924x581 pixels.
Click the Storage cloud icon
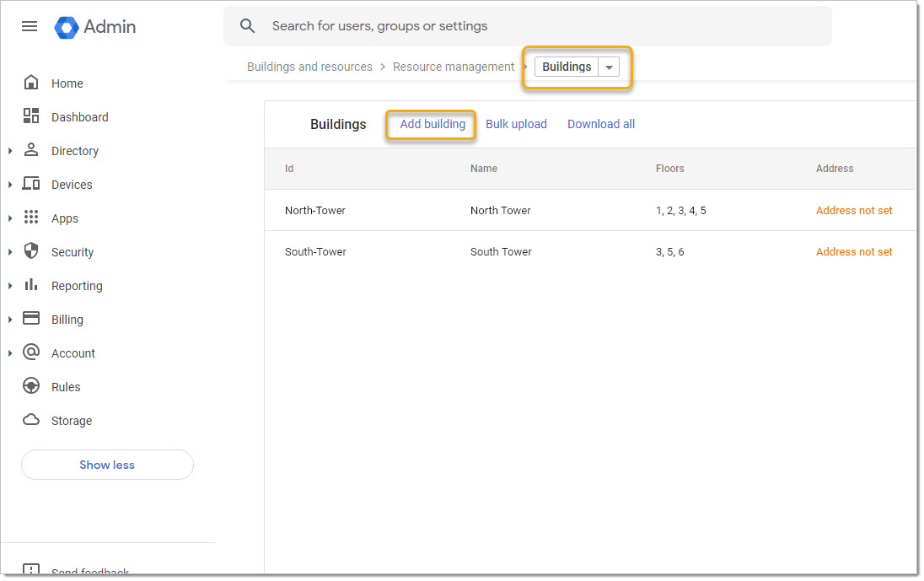click(31, 420)
